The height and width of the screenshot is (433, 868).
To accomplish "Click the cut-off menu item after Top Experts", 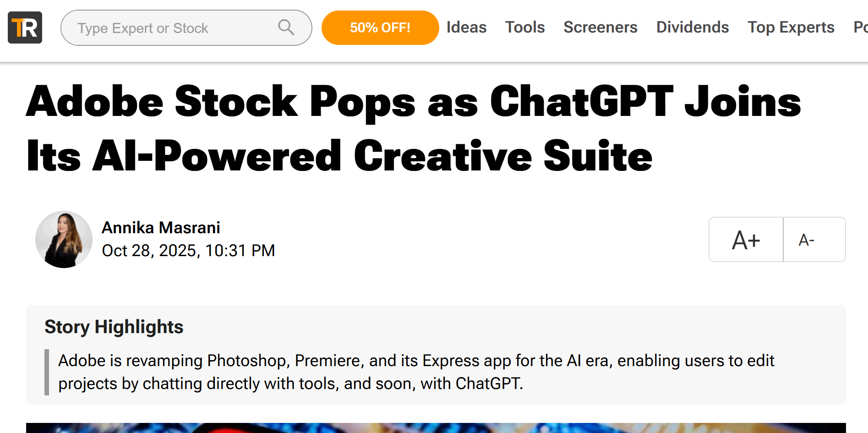I will point(860,27).
